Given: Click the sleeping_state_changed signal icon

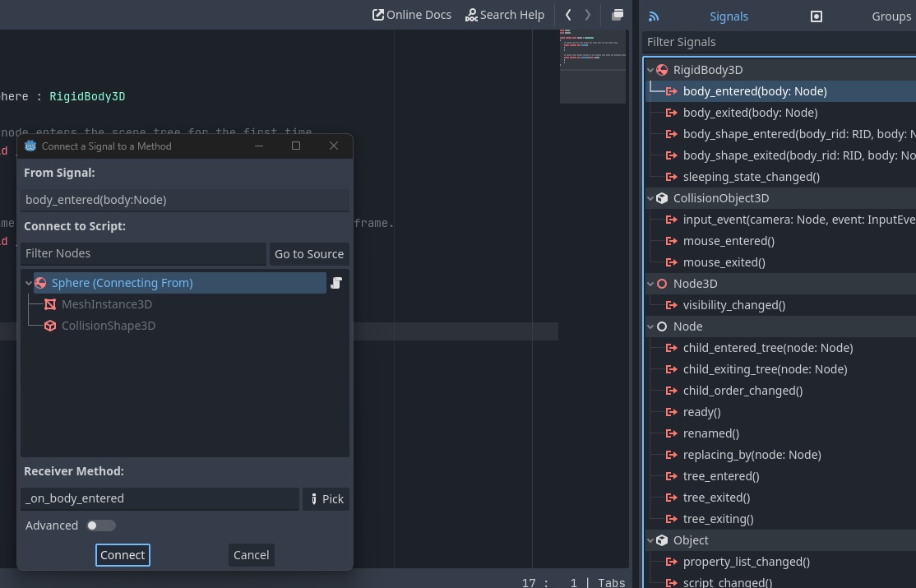Looking at the screenshot, I should 671,177.
